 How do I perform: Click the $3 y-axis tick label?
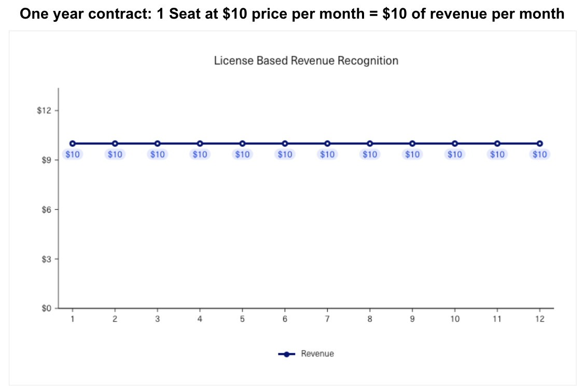[46, 259]
